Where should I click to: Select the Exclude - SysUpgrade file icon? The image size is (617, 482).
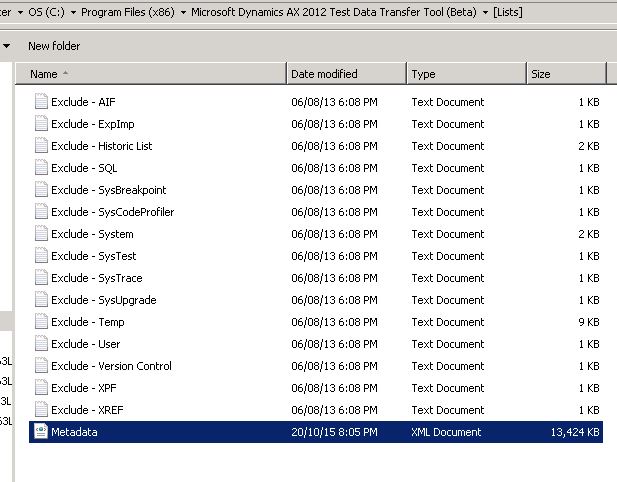tap(41, 300)
